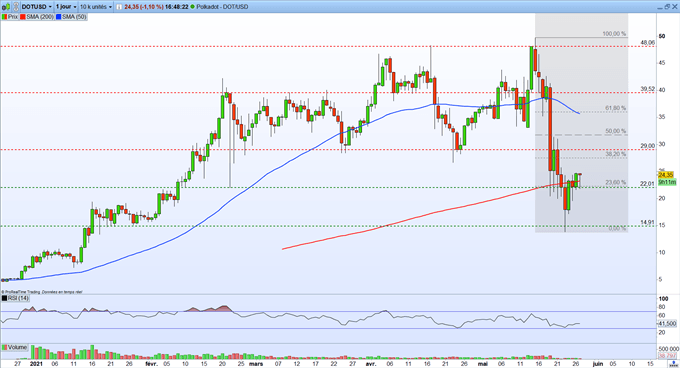The width and height of the screenshot is (680, 368).
Task: Click the Prix legend color icon
Action: coord(4,17)
